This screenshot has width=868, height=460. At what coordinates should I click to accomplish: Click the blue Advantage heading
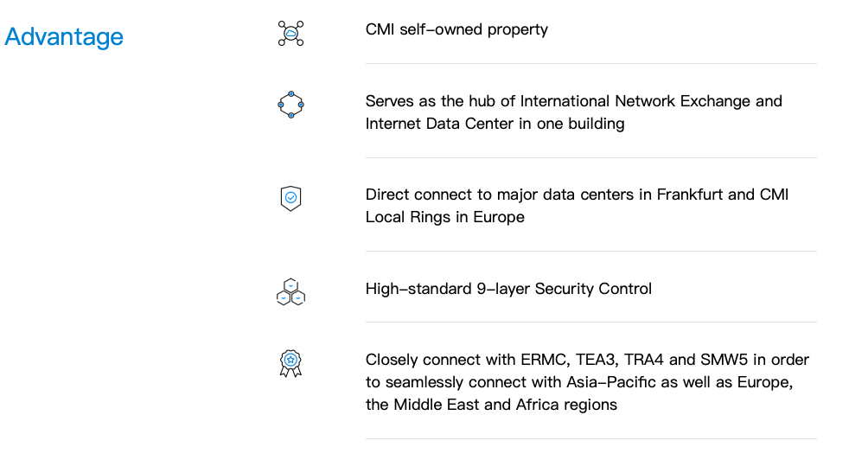pos(64,37)
